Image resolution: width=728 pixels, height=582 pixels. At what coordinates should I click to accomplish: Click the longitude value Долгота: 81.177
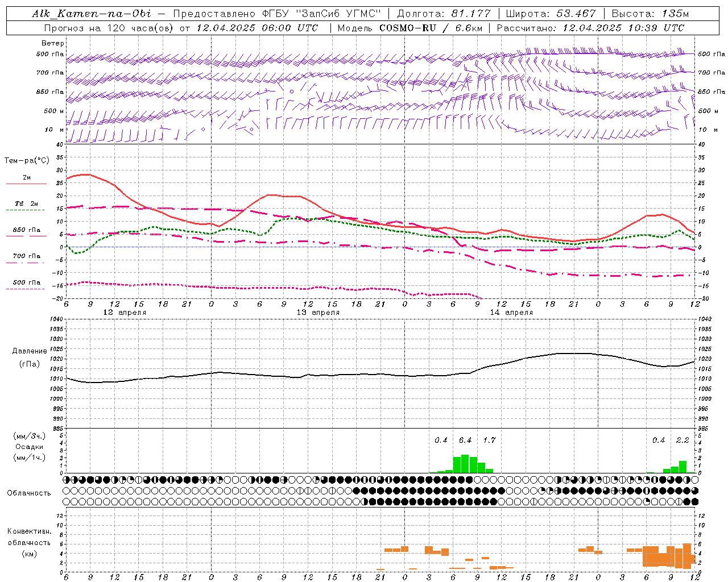444,14
